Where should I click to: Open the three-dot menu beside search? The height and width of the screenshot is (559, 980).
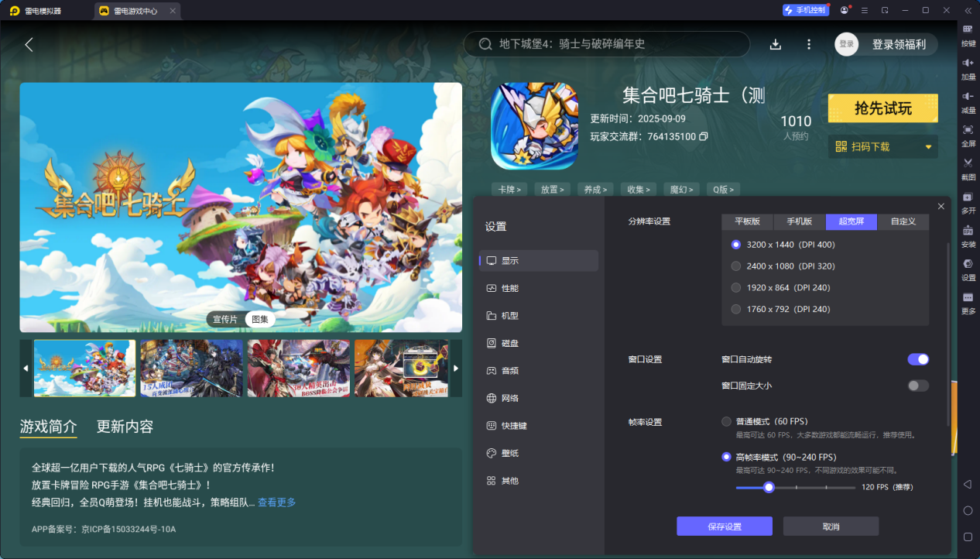[809, 44]
